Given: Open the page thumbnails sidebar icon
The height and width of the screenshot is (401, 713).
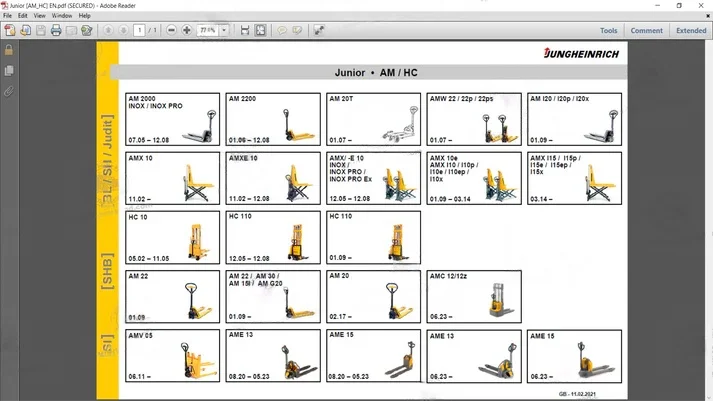Looking at the screenshot, I should click(x=9, y=71).
